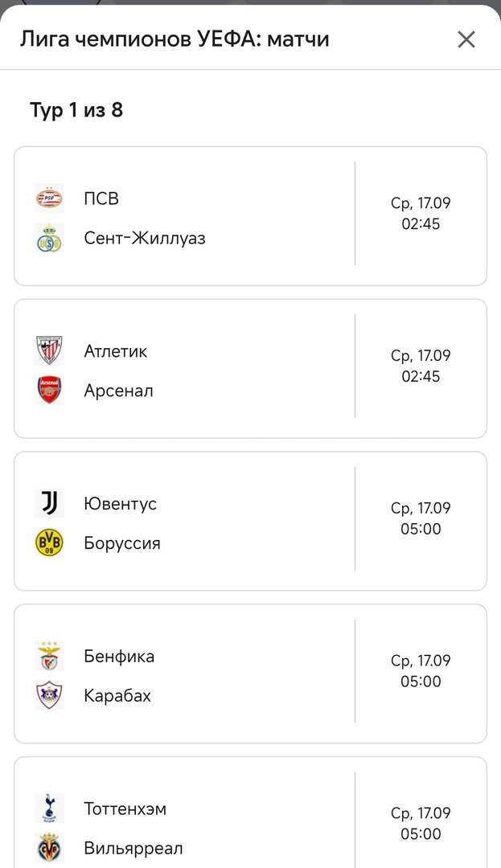Viewport: 501px width, 868px height.
Task: Open the Арсенал team name
Action: click(x=118, y=391)
